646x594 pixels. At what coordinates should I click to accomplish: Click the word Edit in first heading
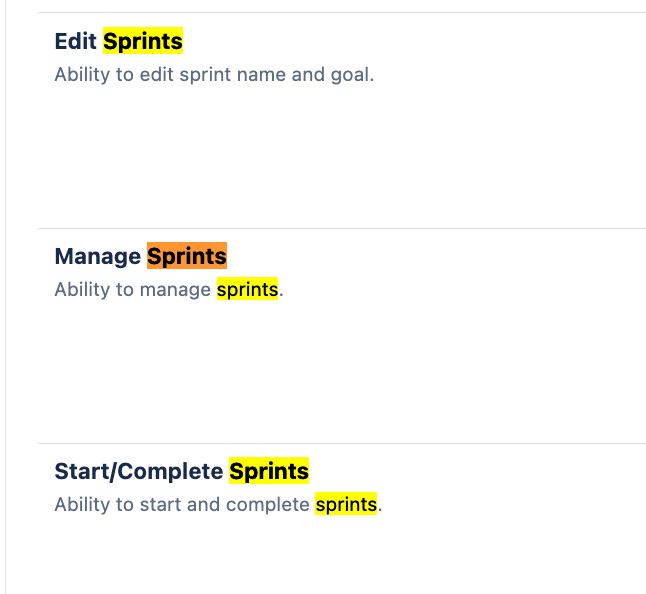(75, 41)
